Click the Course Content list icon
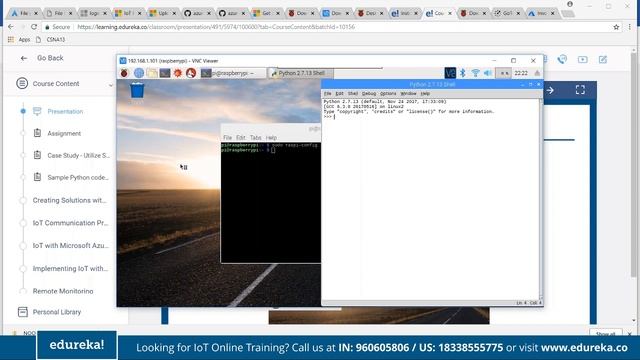 pyautogui.click(x=22, y=84)
